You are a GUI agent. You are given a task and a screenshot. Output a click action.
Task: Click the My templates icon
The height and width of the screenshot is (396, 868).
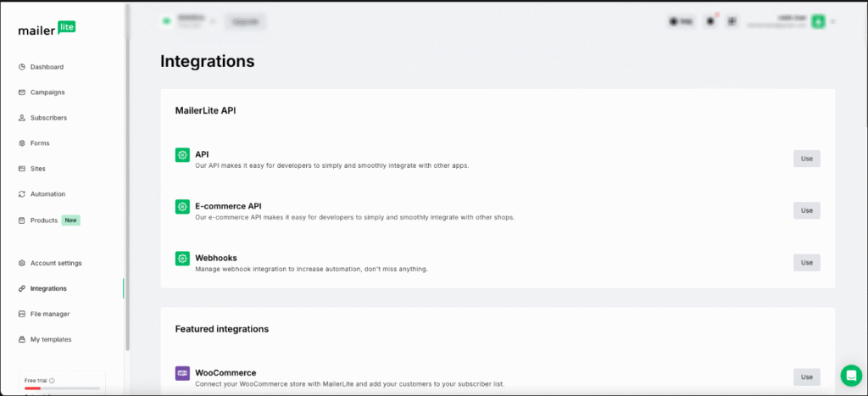[x=22, y=339]
